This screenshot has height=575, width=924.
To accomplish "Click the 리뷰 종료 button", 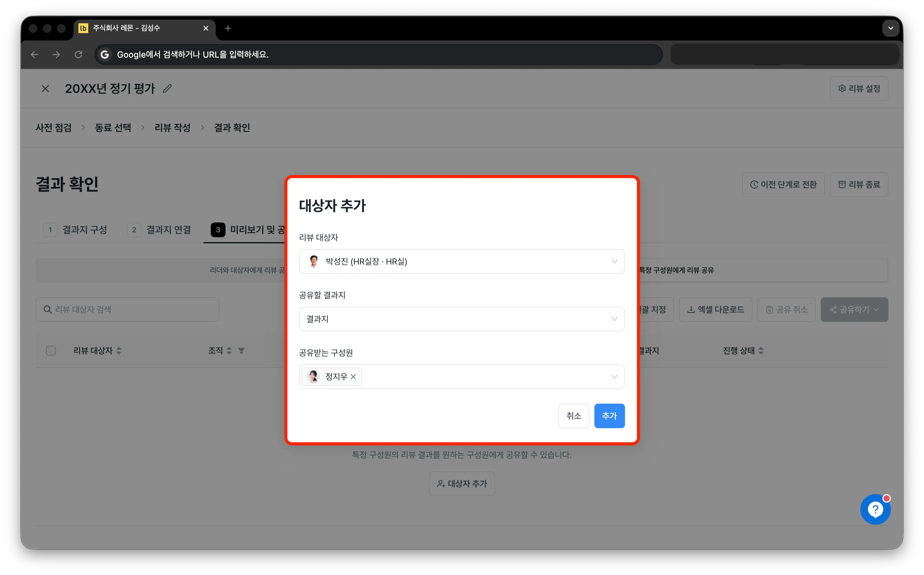I will pyautogui.click(x=859, y=185).
